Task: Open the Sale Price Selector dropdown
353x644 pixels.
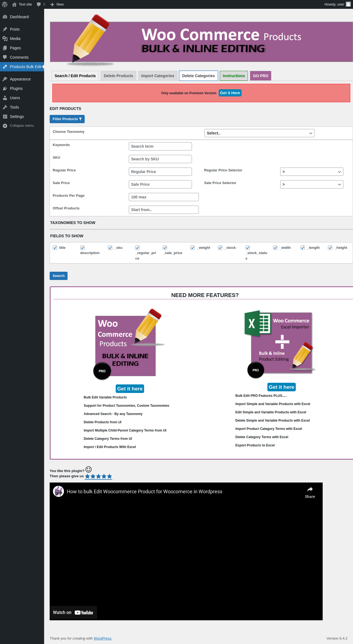Action: pyautogui.click(x=312, y=184)
